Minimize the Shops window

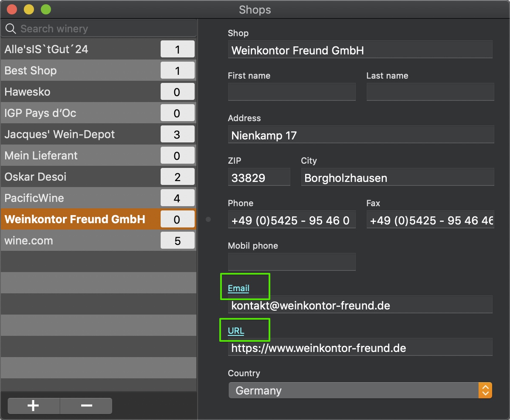29,9
